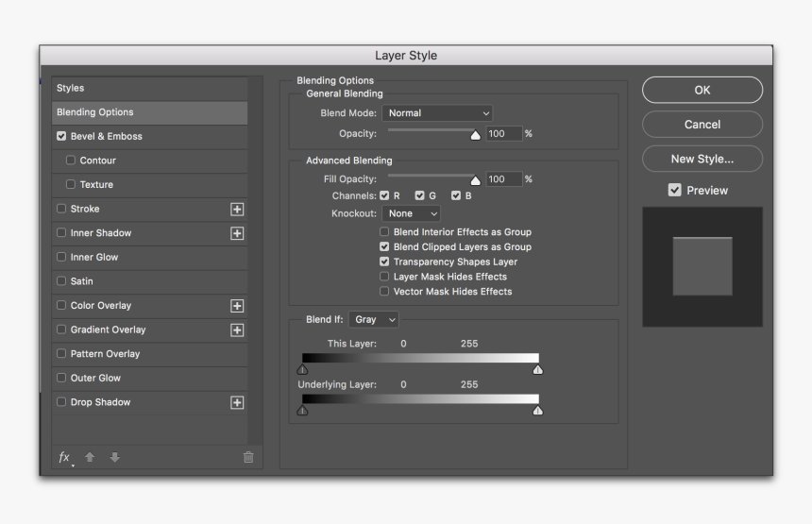
Task: Open Inner Glow settings row label
Action: tap(94, 257)
